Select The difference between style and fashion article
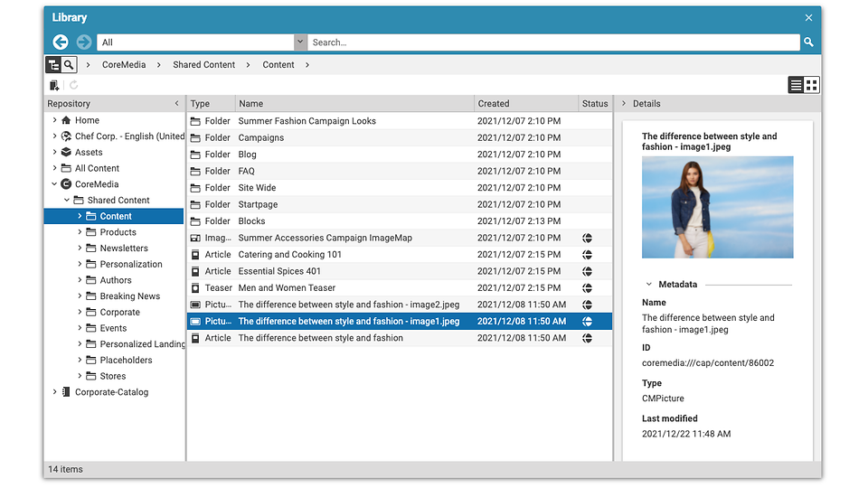 coord(400,338)
